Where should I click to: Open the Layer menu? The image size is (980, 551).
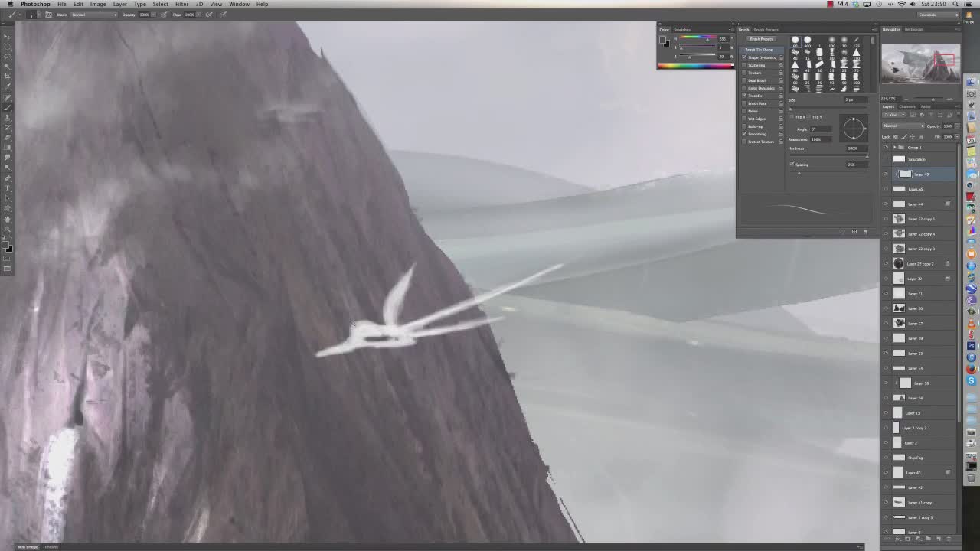coord(120,4)
